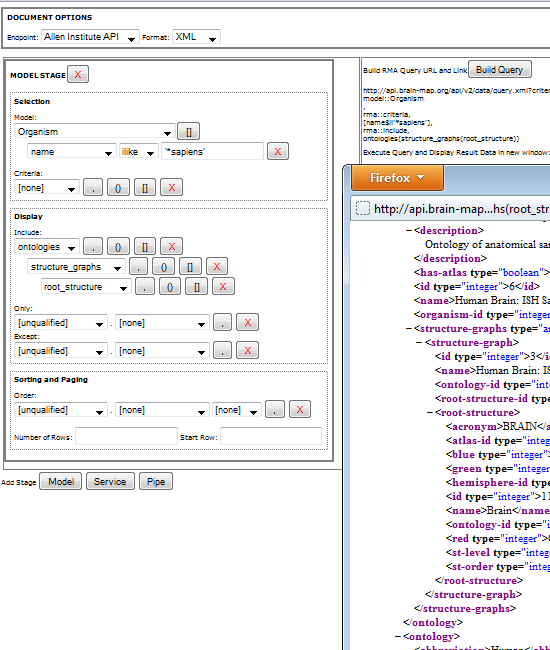This screenshot has height=650, width=550.
Task: Remove root_structure include with its X
Action: click(223, 286)
